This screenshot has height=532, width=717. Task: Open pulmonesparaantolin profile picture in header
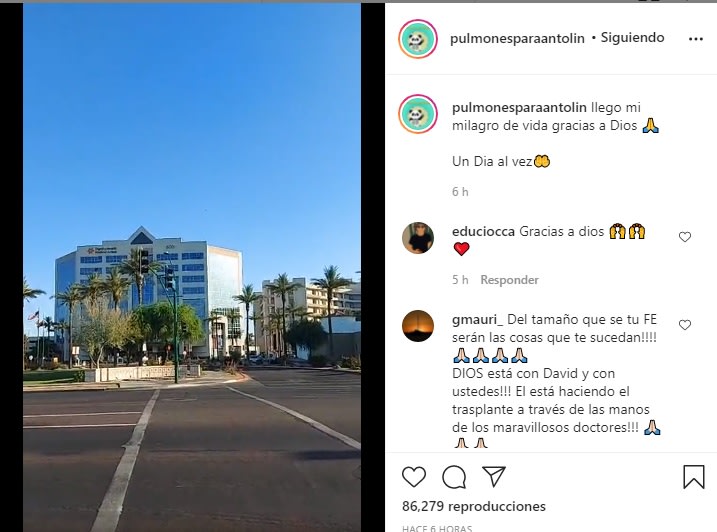(418, 39)
